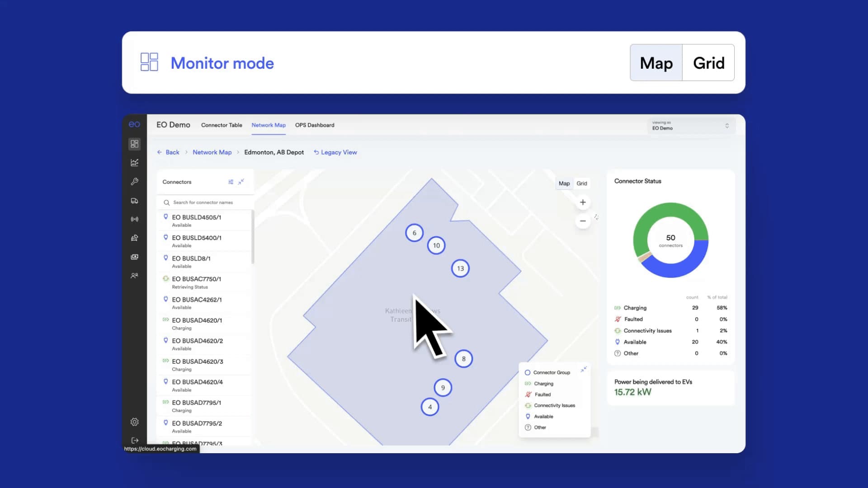868x488 pixels.
Task: Open the payments cash sidebar icon
Action: pos(134,257)
